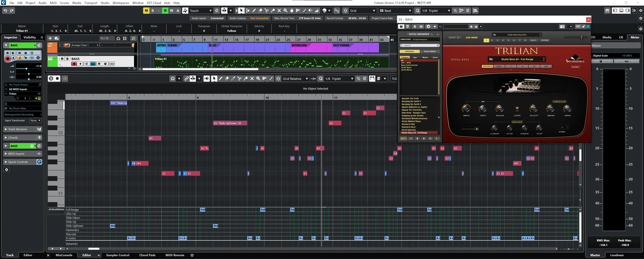Screen dimensions: 644x259
Task: Select the Erase tool in main toolbar
Action: (x=260, y=10)
